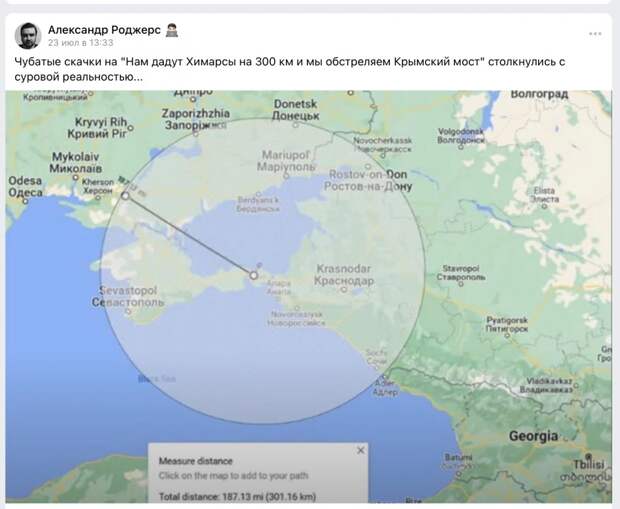620x509 pixels.
Task: Click the Stavropol city label
Action: [461, 273]
